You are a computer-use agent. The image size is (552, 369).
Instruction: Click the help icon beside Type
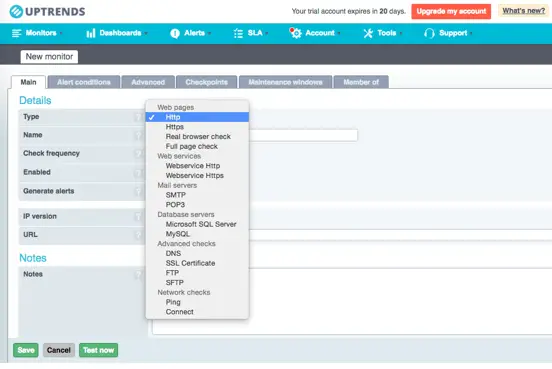(x=138, y=117)
